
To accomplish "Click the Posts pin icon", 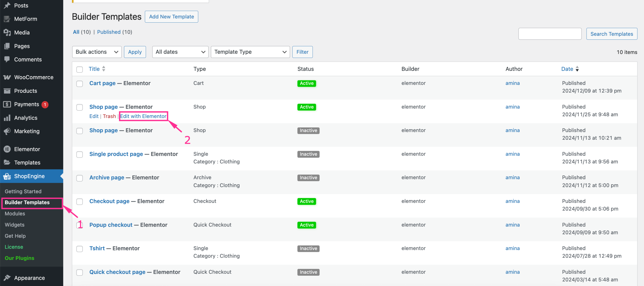I will coord(7,5).
